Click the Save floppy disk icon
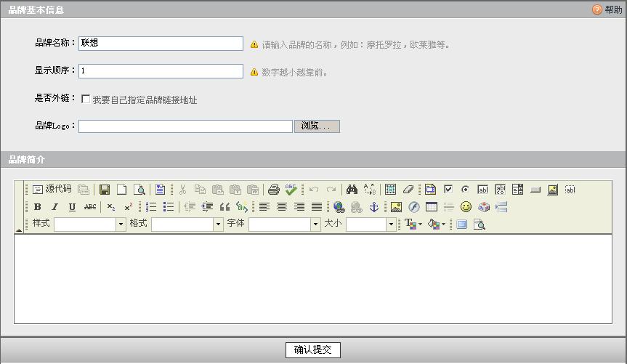 point(105,189)
